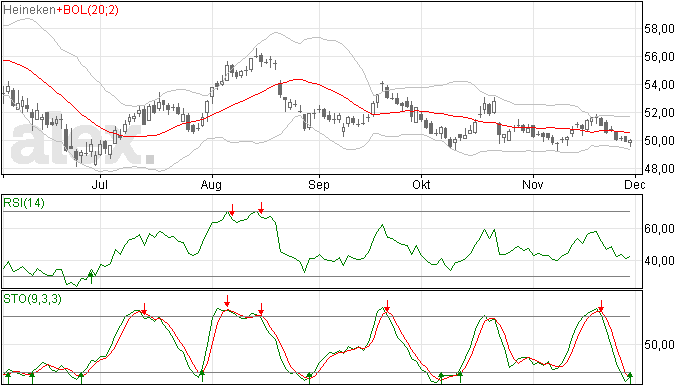This screenshot has height=387, width=690.
Task: Click the Okt month label
Action: click(421, 184)
